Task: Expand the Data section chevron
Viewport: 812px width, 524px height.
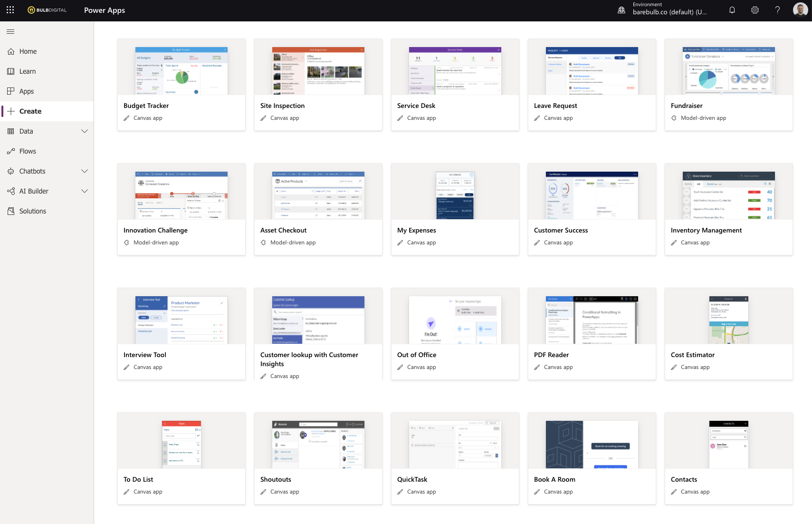Action: tap(85, 131)
